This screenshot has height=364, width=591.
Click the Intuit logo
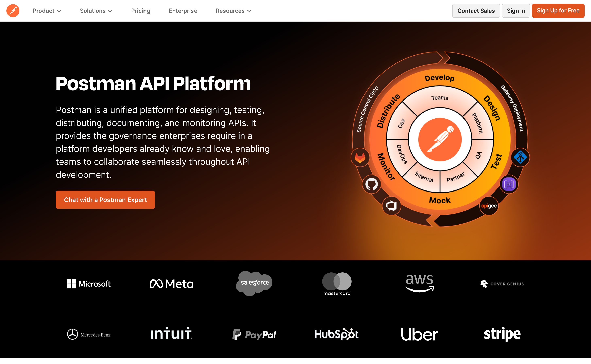pos(172,333)
